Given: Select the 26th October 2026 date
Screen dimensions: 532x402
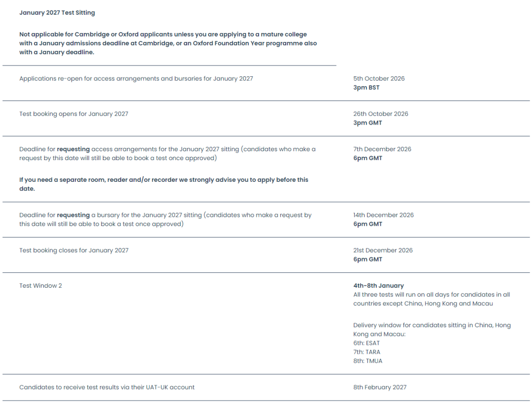Looking at the screenshot, I should tap(381, 114).
